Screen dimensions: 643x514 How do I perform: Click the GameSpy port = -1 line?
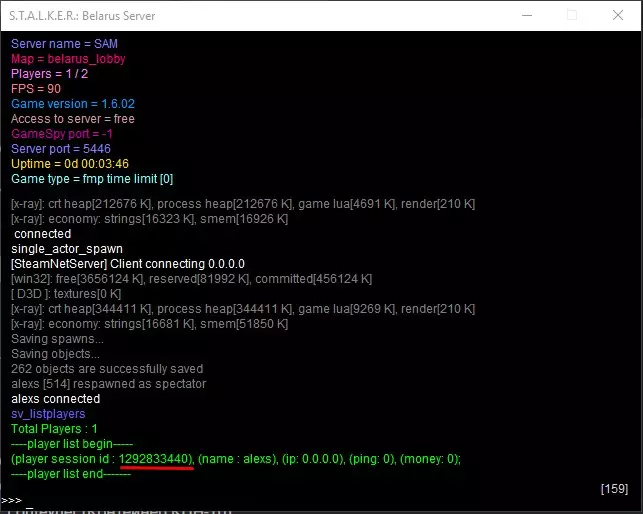coord(62,134)
